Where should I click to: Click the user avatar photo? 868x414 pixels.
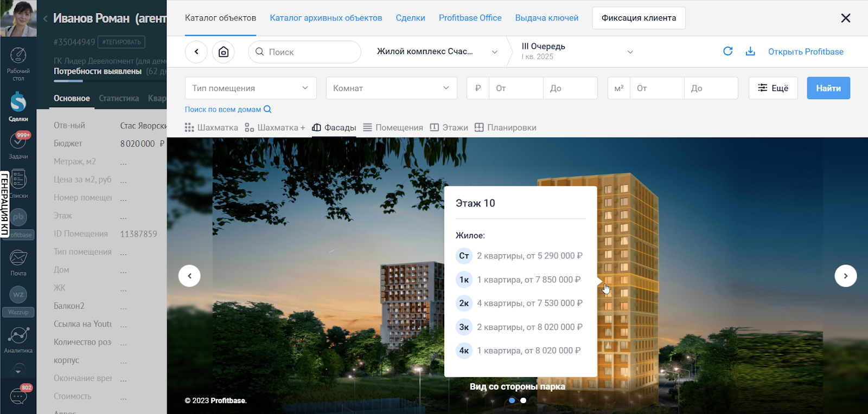(18, 18)
